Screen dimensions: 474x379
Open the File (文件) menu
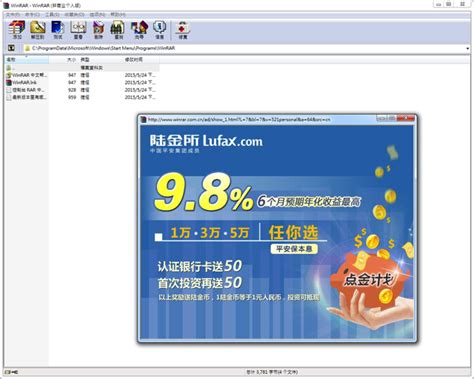point(13,15)
